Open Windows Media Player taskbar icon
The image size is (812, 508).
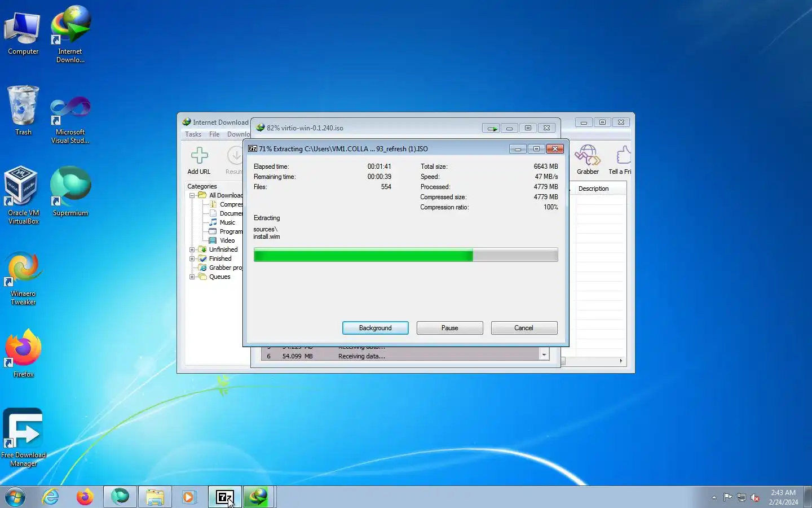tap(189, 497)
